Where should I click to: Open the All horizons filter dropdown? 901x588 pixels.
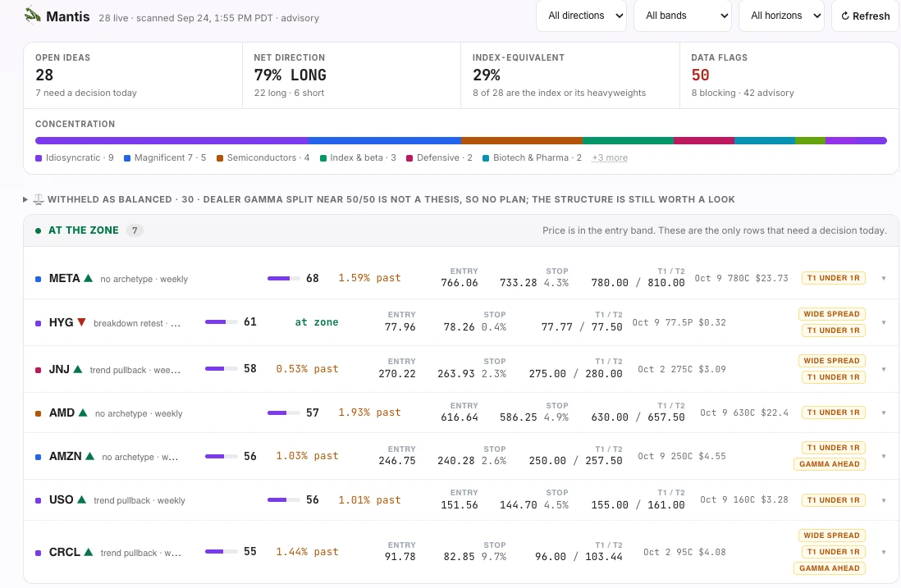pos(781,16)
